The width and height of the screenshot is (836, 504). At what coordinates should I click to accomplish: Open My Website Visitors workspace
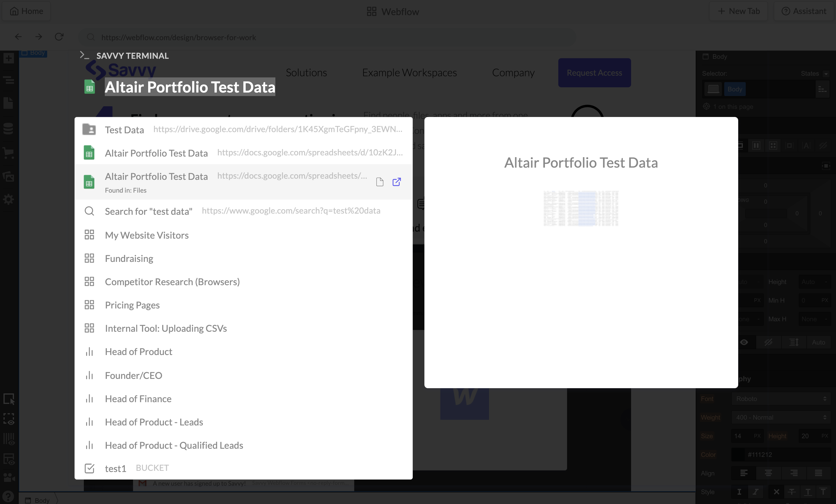click(x=244, y=235)
